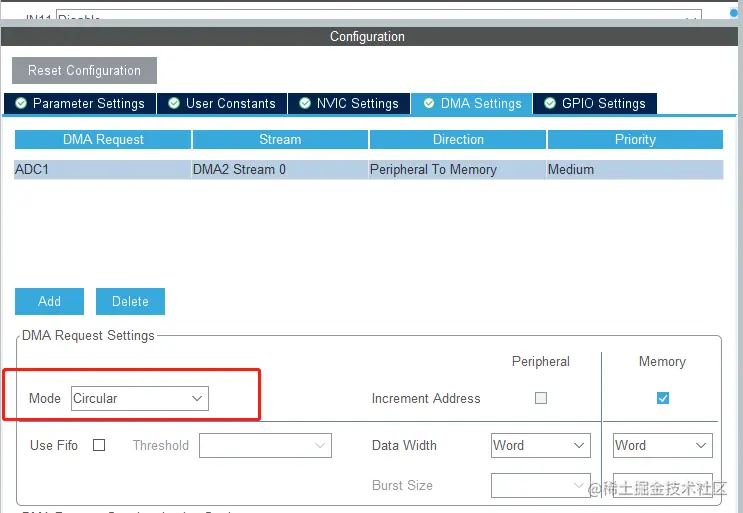743x513 pixels.
Task: Click the green check icon on User Constants
Action: [174, 103]
